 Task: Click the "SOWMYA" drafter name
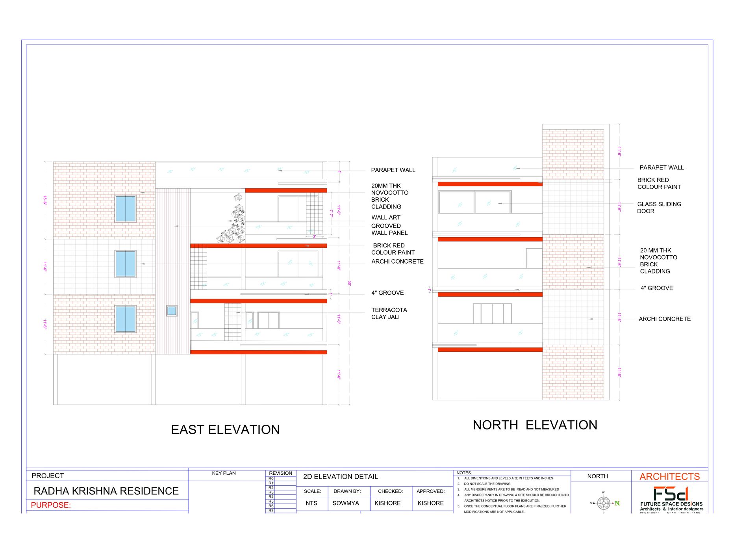point(346,503)
